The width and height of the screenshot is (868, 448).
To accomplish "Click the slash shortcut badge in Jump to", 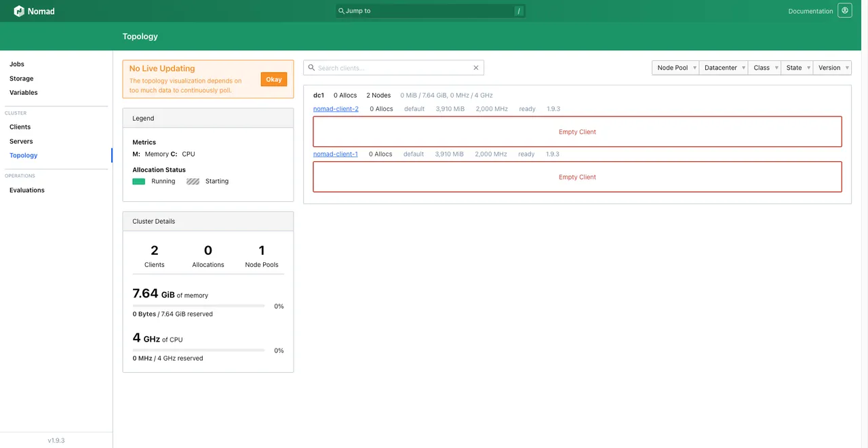I will click(x=518, y=11).
